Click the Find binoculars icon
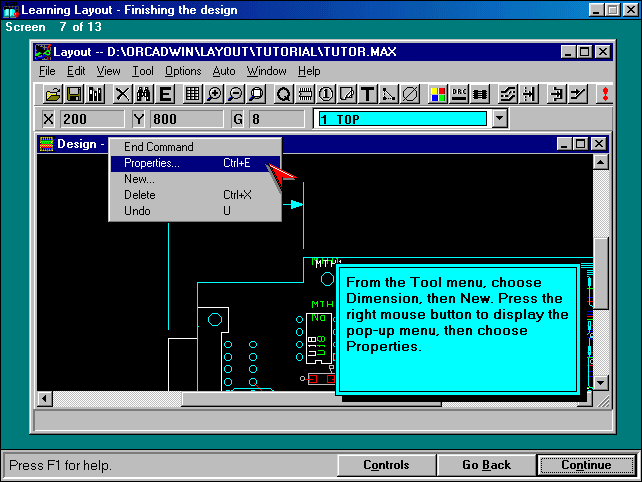This screenshot has height=482, width=642. pos(143,94)
